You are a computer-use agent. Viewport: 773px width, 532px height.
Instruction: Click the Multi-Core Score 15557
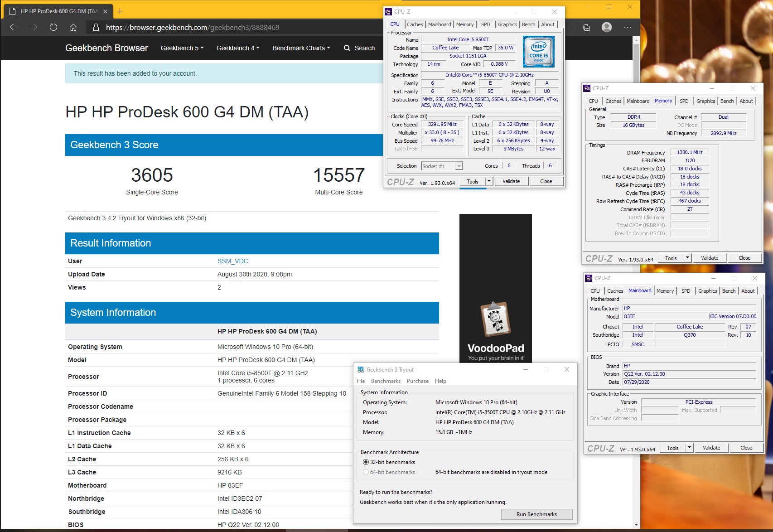(x=339, y=175)
